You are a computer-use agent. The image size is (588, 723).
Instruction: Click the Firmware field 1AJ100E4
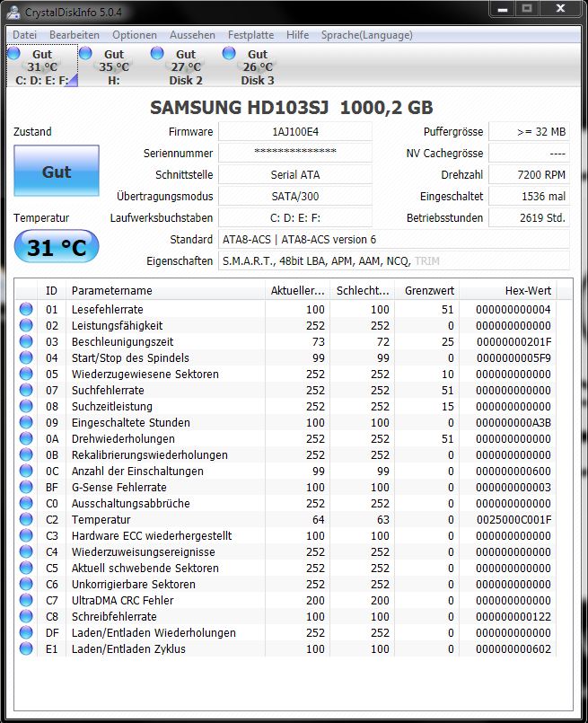(x=295, y=132)
